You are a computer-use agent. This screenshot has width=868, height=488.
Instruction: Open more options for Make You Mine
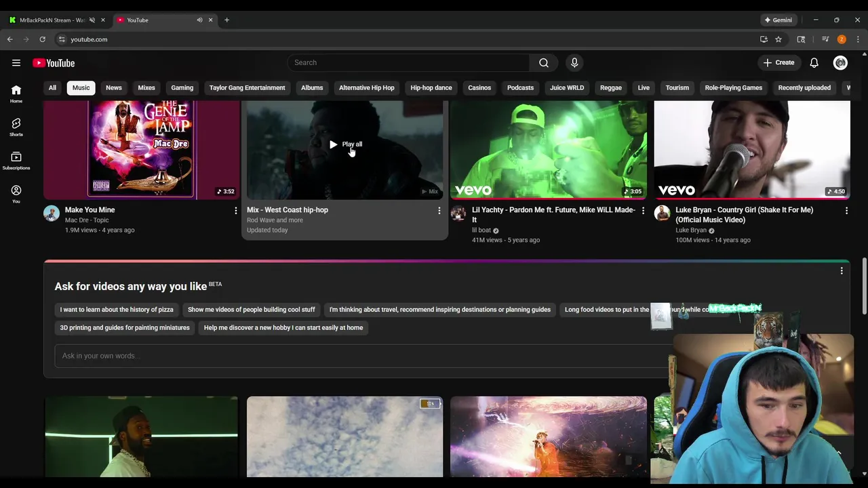click(x=235, y=211)
